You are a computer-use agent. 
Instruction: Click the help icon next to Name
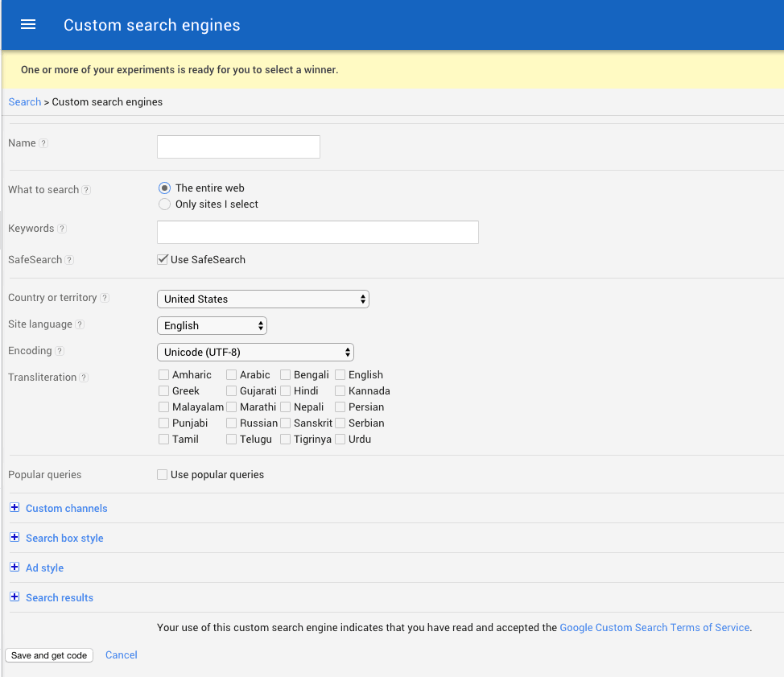(43, 143)
